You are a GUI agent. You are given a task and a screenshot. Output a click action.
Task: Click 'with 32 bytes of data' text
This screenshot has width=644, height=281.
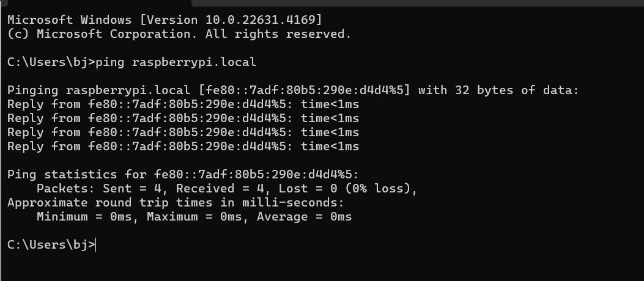click(498, 90)
